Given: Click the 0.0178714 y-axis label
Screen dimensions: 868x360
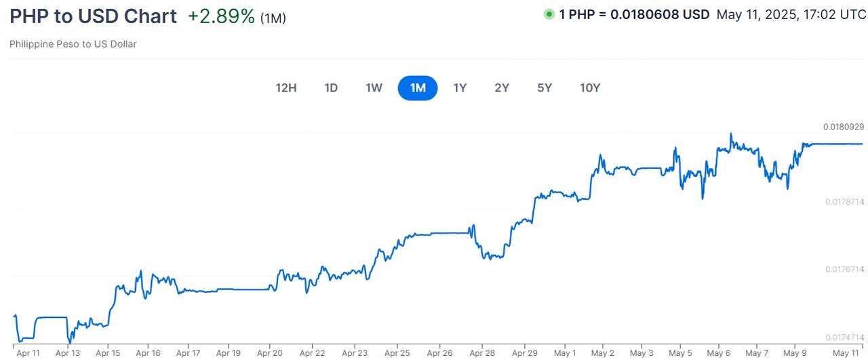Looking at the screenshot, I should tap(844, 202).
